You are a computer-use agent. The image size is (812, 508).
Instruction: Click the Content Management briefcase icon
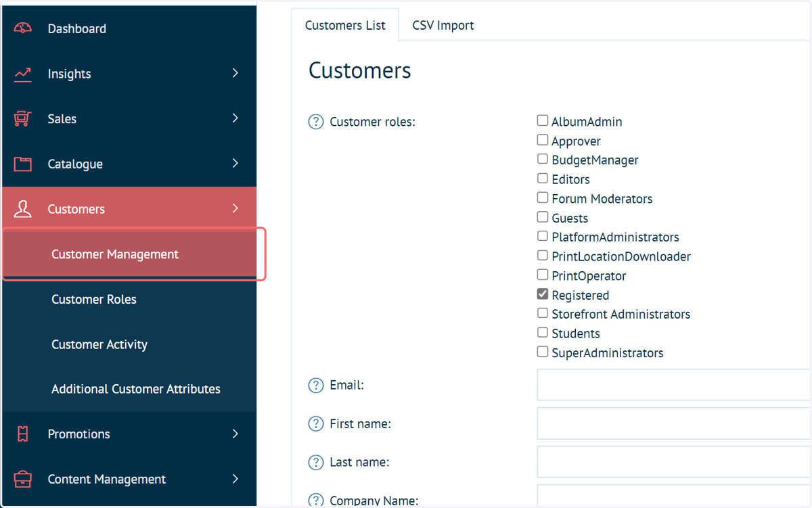pos(23,479)
